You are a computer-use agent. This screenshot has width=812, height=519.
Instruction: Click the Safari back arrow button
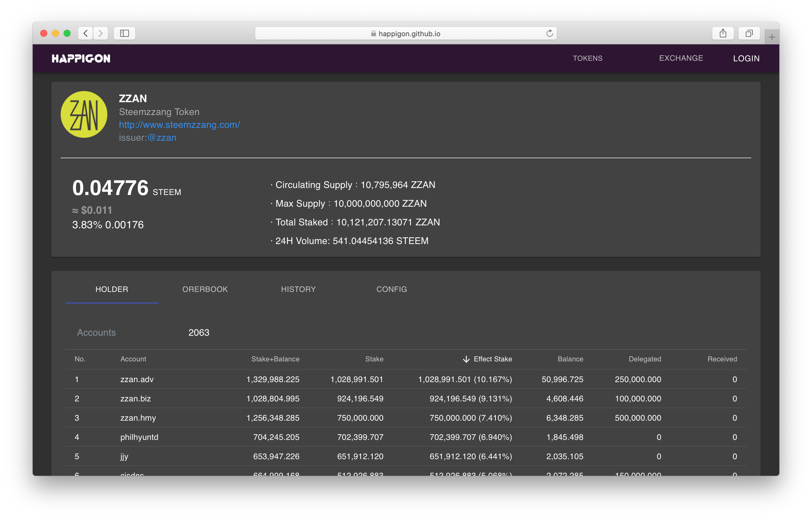coord(86,33)
